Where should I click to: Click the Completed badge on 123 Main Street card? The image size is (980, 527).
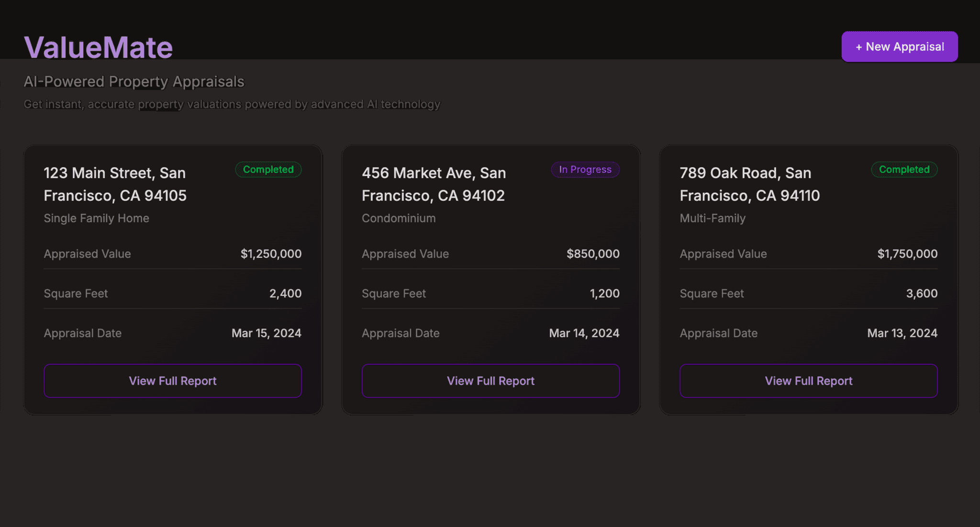coord(268,169)
